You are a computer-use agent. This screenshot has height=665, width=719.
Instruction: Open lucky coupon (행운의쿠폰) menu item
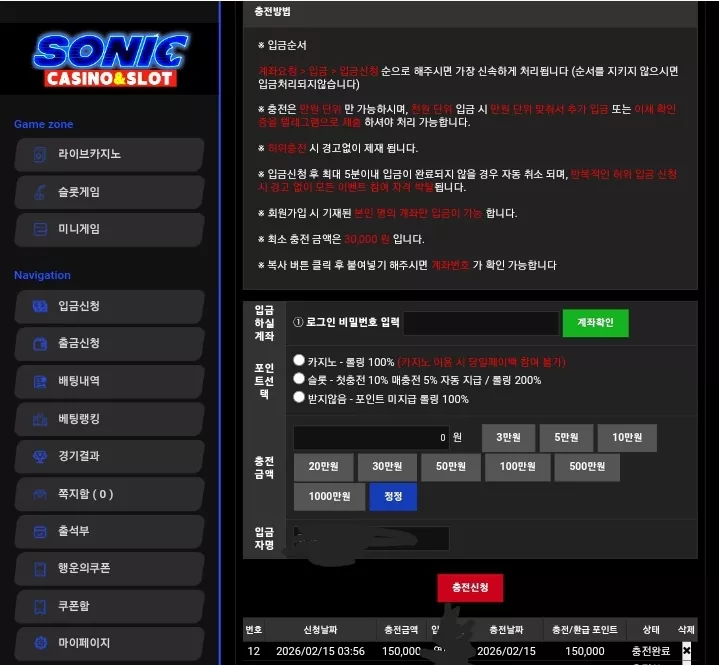tap(109, 569)
